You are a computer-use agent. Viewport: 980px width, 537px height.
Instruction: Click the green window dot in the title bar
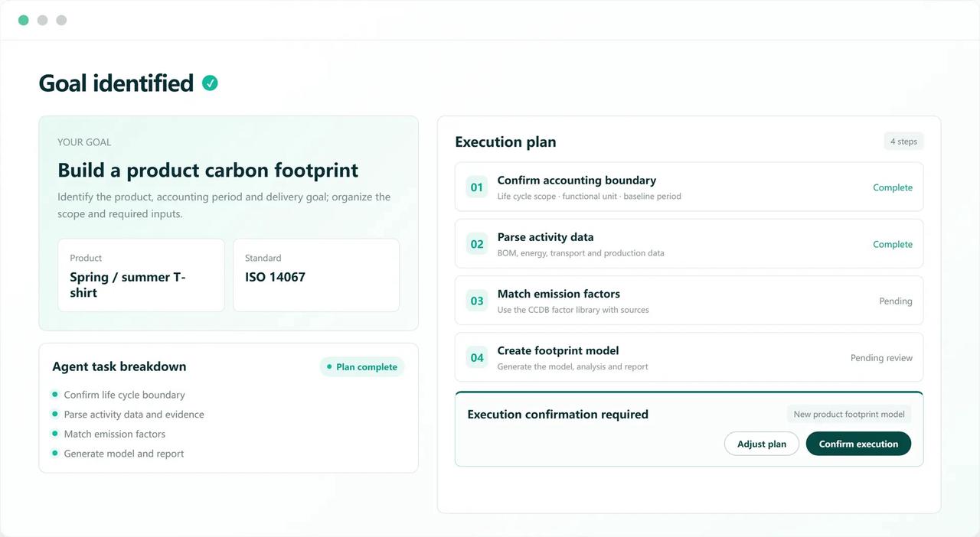coord(24,20)
